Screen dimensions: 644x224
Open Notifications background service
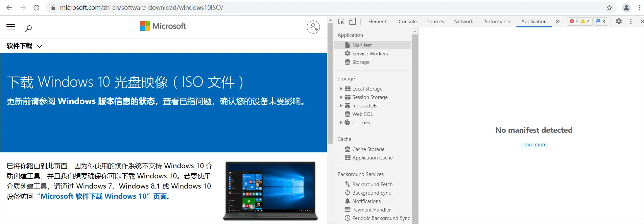coord(366,201)
